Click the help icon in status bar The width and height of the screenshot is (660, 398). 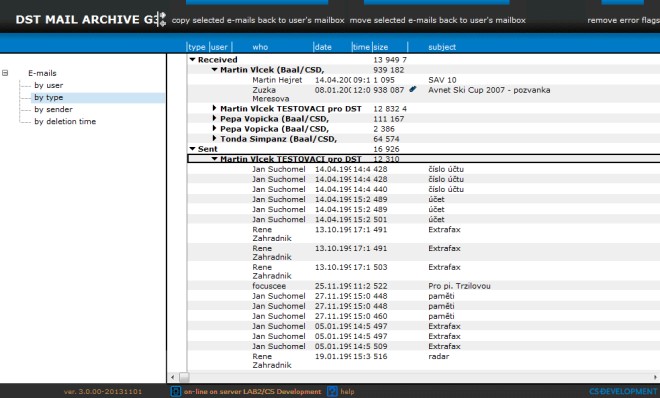click(332, 391)
